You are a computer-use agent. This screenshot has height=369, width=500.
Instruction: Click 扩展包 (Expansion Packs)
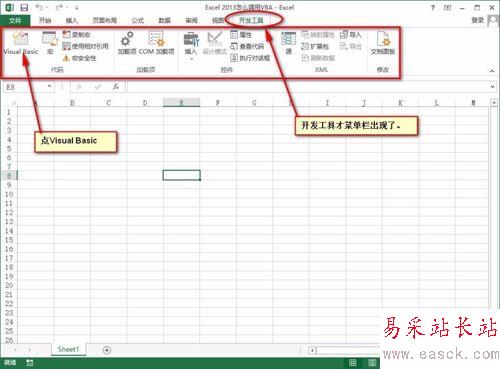315,46
